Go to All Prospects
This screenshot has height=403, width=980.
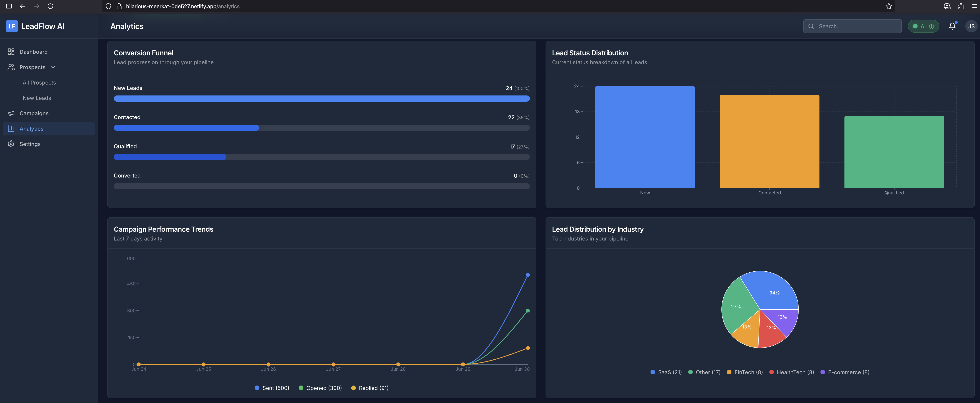(x=39, y=82)
